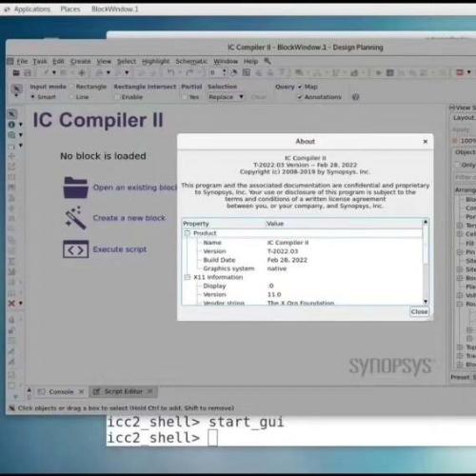476x476 pixels.
Task: Select the Smart input mode radio button
Action: click(x=32, y=97)
